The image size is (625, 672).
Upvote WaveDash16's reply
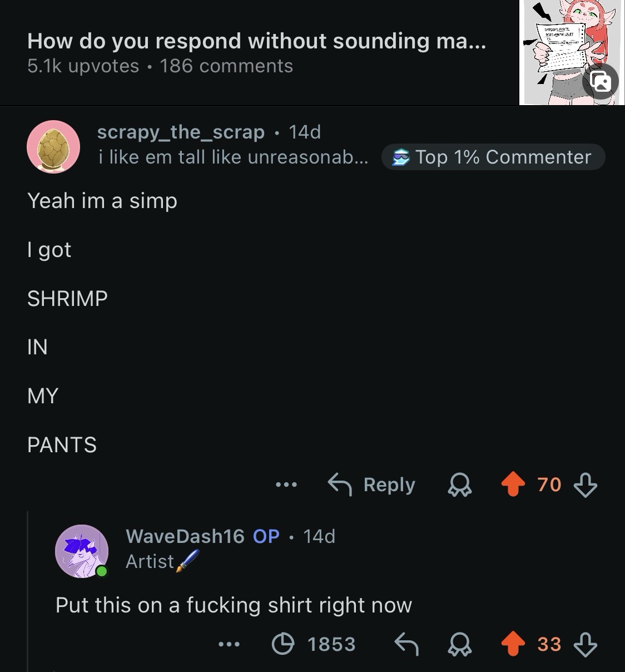tap(513, 644)
